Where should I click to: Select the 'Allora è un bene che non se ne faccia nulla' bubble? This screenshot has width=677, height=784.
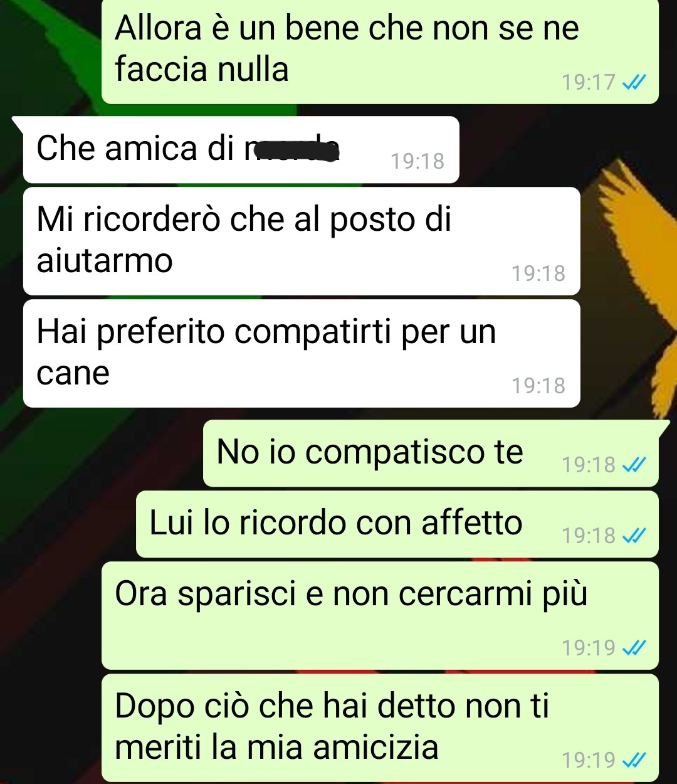pyautogui.click(x=380, y=50)
